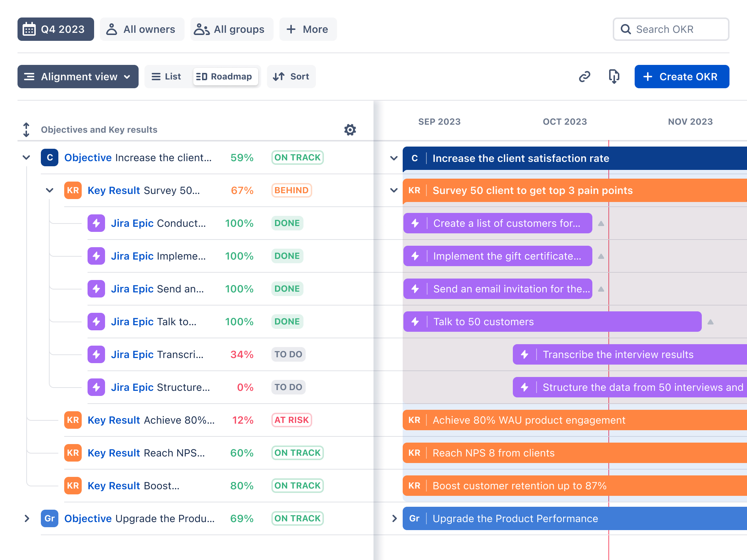Image resolution: width=747 pixels, height=560 pixels.
Task: Click the export download icon
Action: click(x=614, y=77)
